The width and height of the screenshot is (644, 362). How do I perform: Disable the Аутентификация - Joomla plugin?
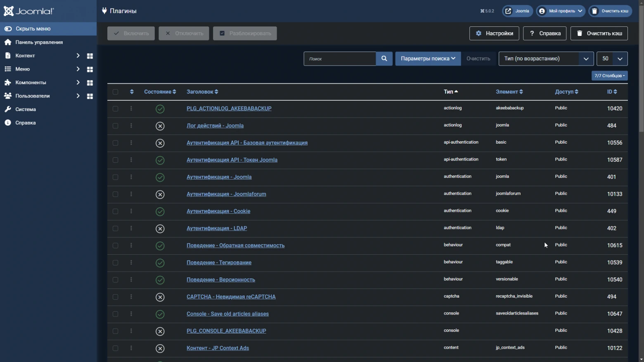pyautogui.click(x=160, y=177)
